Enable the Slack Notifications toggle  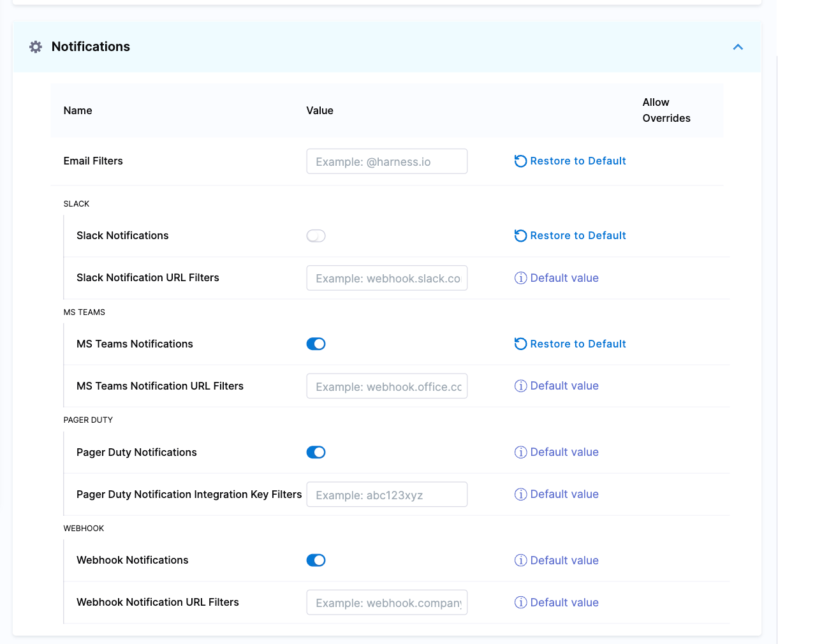pos(316,236)
